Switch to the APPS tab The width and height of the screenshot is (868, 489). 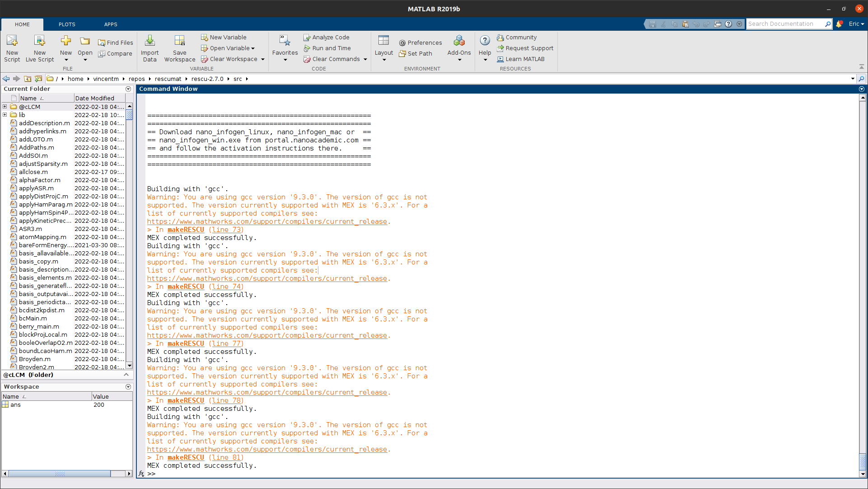click(x=111, y=24)
